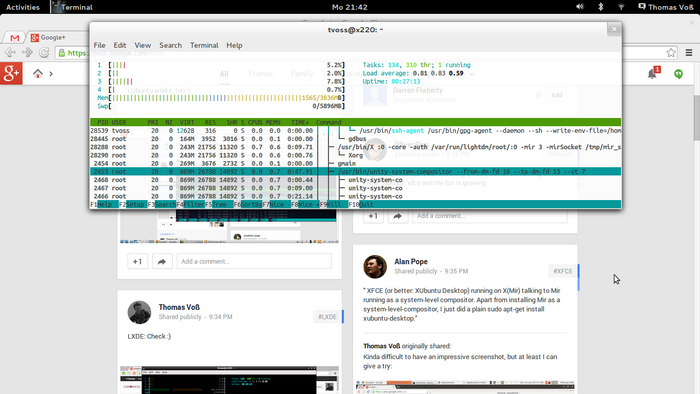Click +1 on the left screenshot post
Image resolution: width=700 pixels, height=394 pixels.
tap(138, 261)
